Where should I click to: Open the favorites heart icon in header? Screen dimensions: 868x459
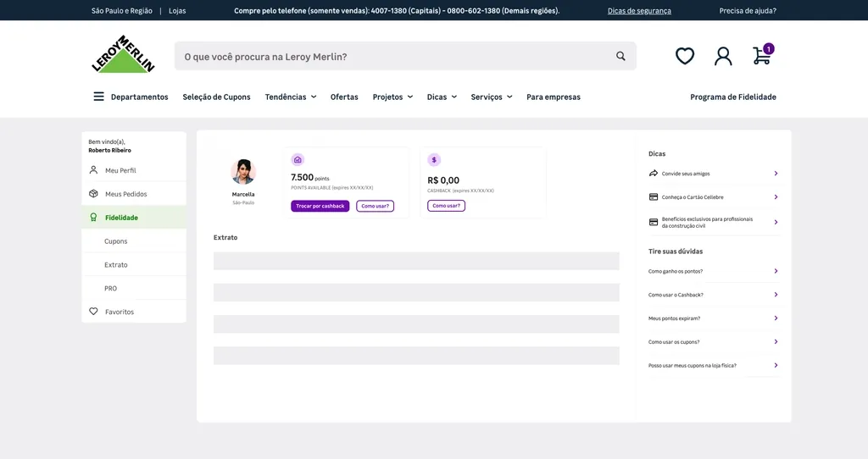685,56
